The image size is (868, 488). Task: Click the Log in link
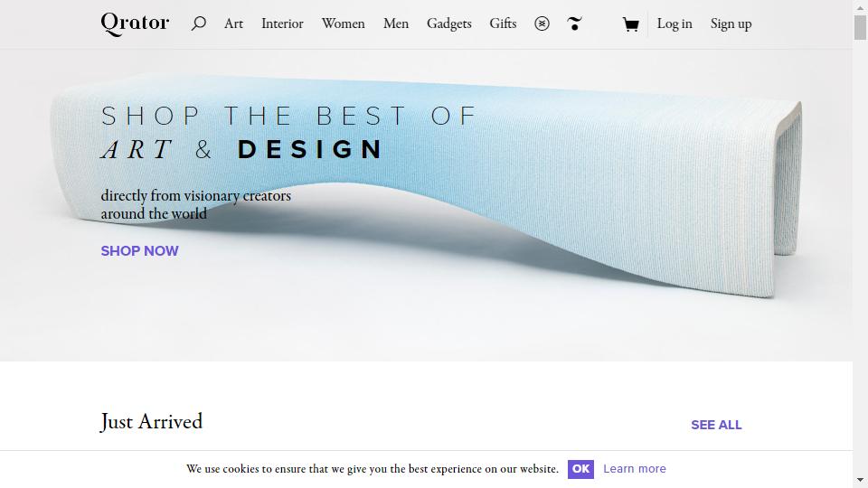point(675,23)
